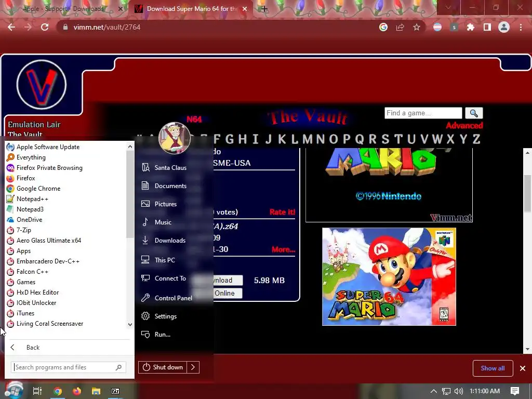Screen dimensions: 532x399
Task: Open OneDrive from the programs list
Action: click(x=29, y=220)
